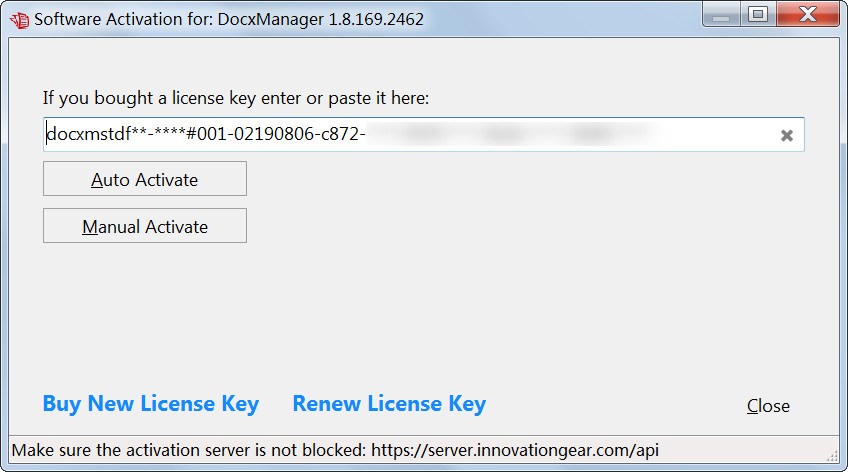This screenshot has width=848, height=472.
Task: Click the server.innovationgear.com URL in status bar
Action: [x=515, y=450]
